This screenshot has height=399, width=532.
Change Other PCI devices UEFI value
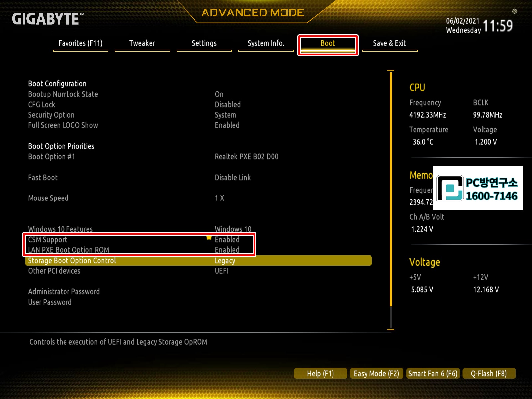click(x=222, y=271)
